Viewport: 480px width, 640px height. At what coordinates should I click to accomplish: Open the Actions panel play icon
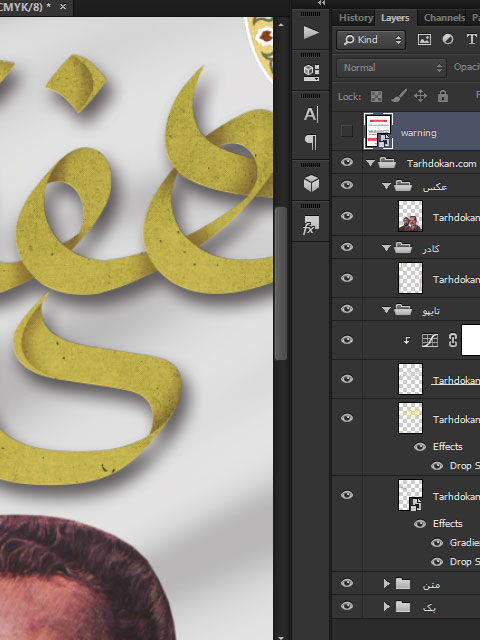point(311,33)
